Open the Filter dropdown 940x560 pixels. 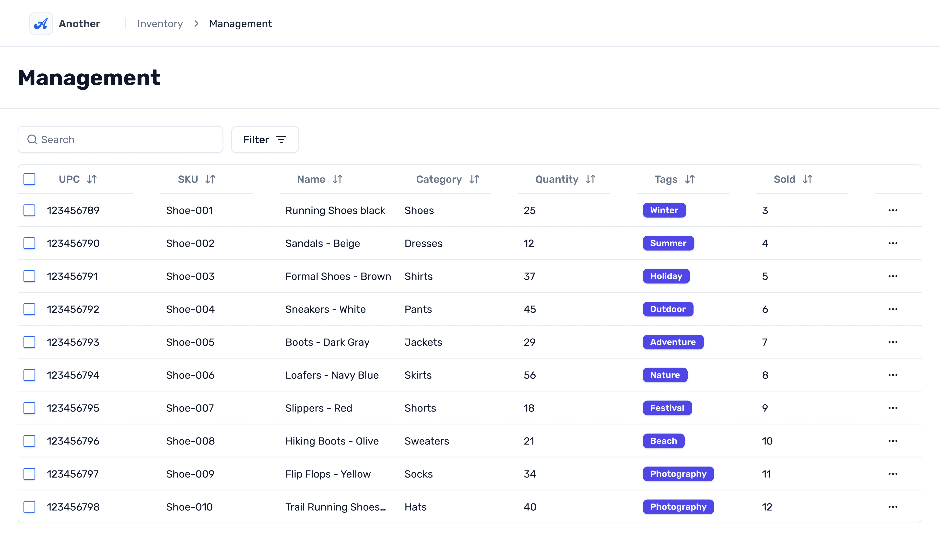[265, 140]
